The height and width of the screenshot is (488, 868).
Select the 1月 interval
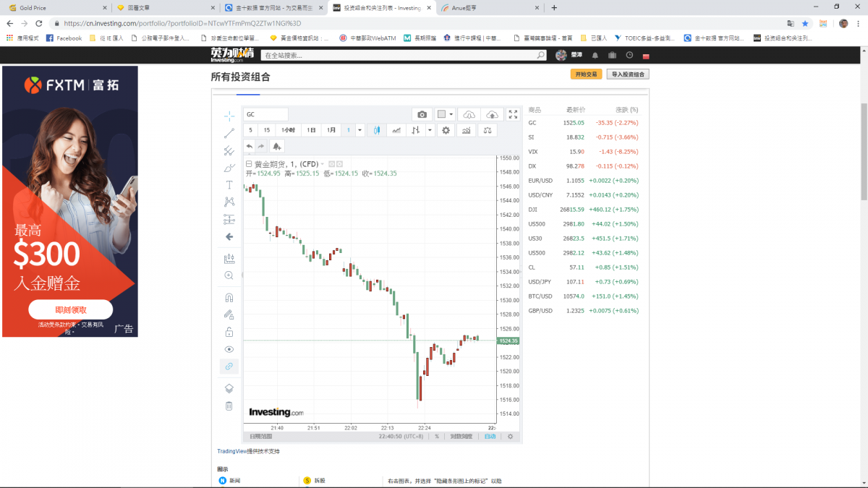(331, 130)
